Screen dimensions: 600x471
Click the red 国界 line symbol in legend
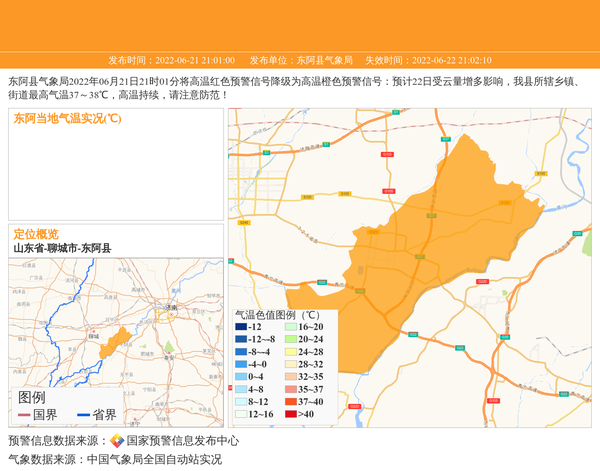click(x=24, y=415)
